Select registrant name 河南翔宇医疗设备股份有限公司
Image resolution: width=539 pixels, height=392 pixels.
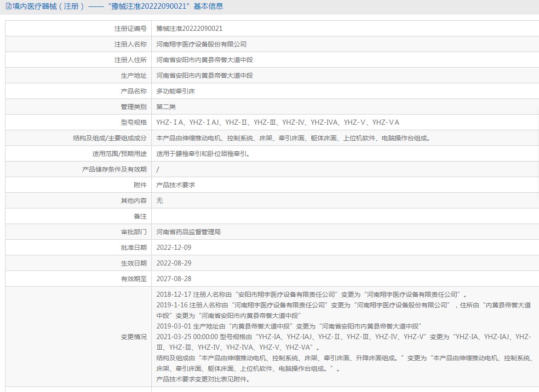coord(201,44)
